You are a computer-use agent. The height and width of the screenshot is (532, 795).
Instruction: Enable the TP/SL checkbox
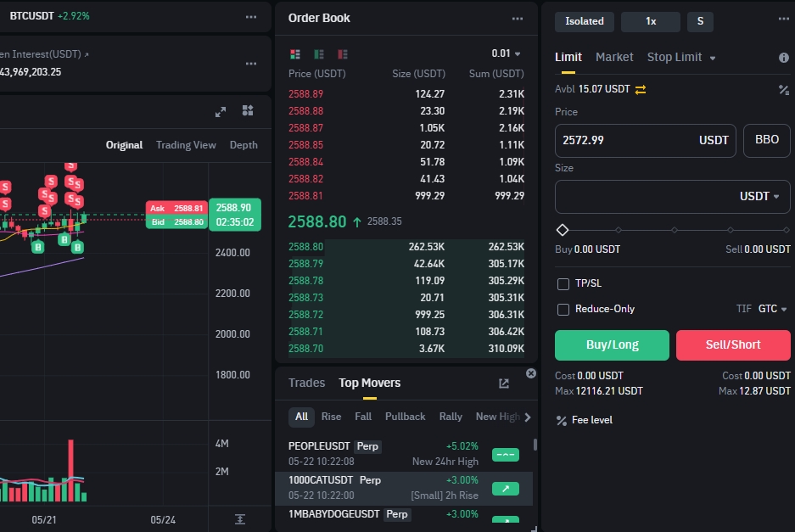point(563,283)
